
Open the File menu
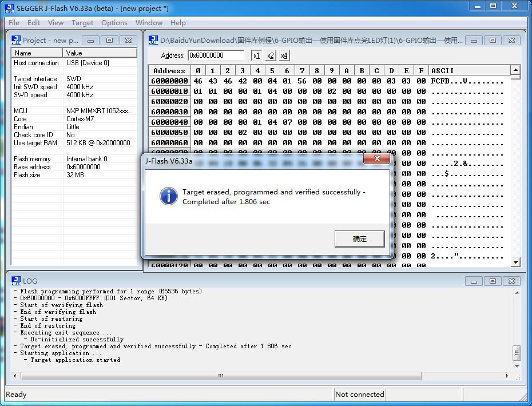click(x=13, y=23)
